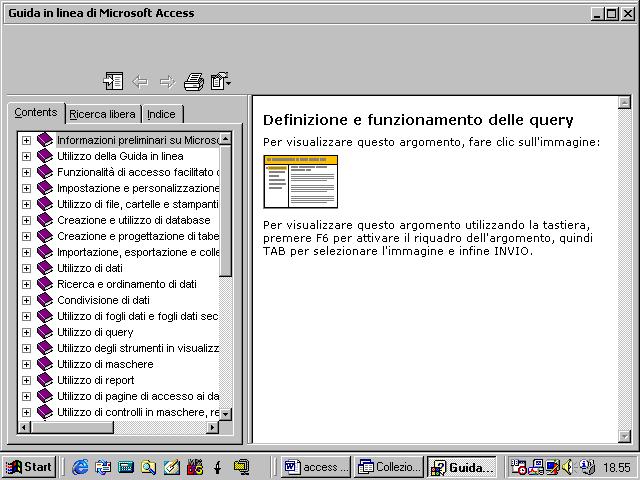Image resolution: width=640 pixels, height=480 pixels.
Task: Click yellow monitor quick launch icon
Action: (242, 467)
